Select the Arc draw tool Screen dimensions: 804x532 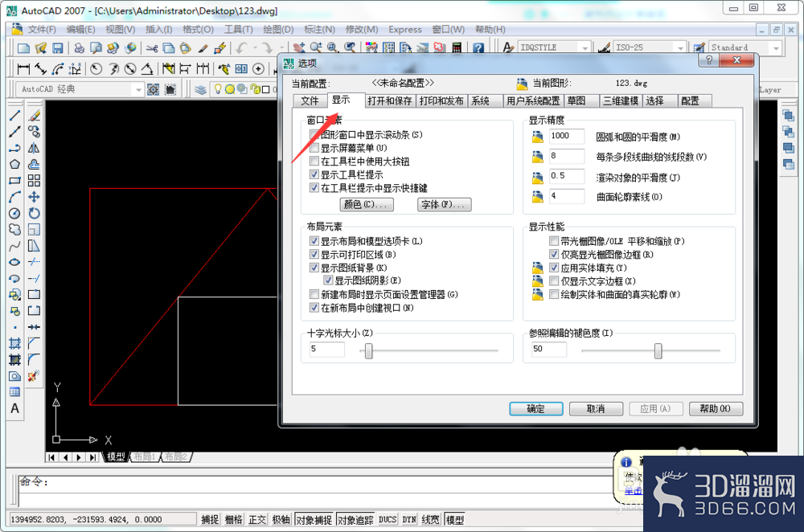click(14, 197)
